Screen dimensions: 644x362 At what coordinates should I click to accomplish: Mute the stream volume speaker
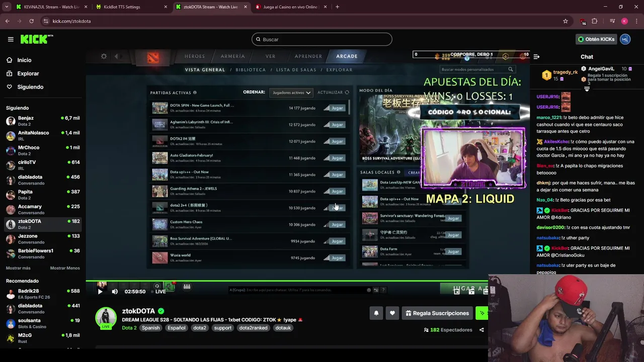pos(115,292)
